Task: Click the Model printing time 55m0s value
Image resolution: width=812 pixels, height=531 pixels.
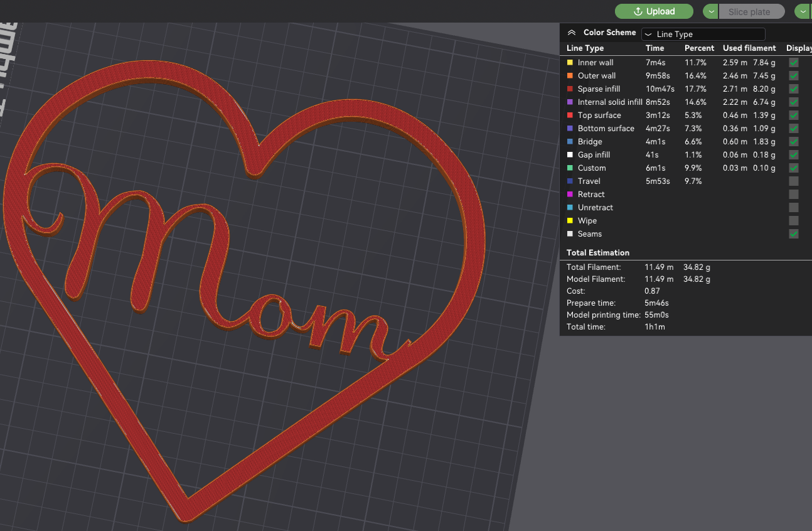Action: [x=656, y=315]
